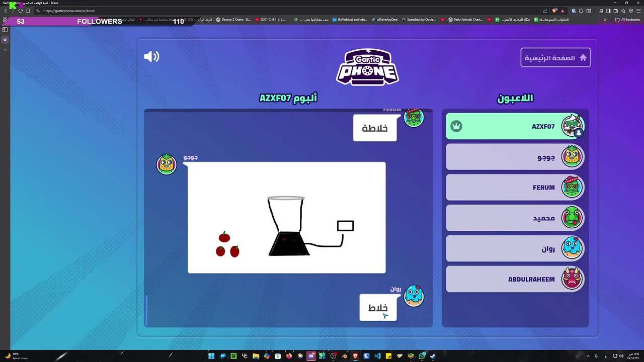
Task: Select player محميد in the players list
Action: [x=515, y=218]
